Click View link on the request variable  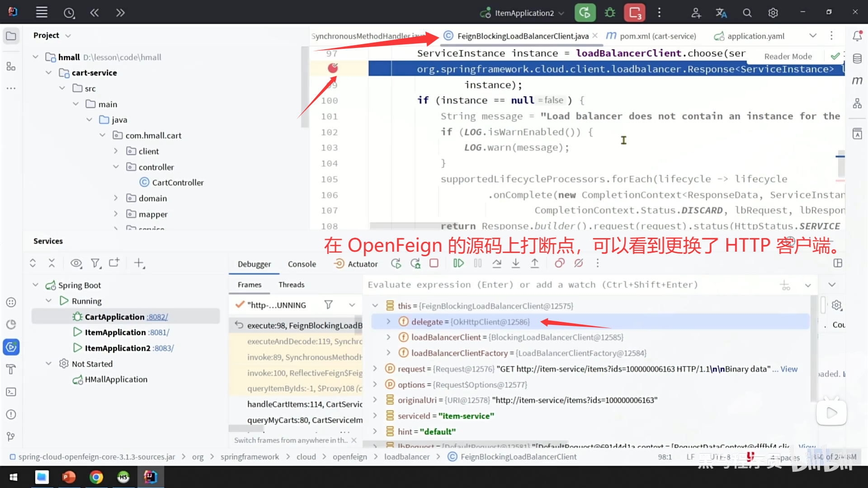(x=789, y=369)
